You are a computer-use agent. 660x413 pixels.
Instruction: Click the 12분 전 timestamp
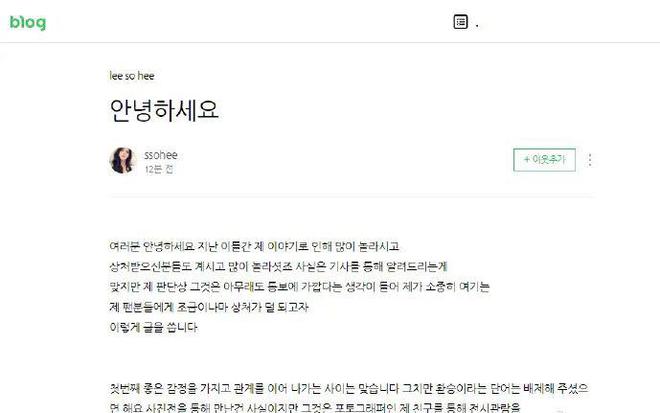point(159,169)
